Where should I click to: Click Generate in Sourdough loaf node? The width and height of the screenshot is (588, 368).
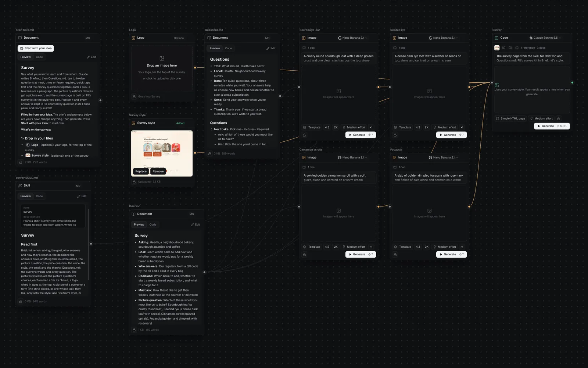361,135
